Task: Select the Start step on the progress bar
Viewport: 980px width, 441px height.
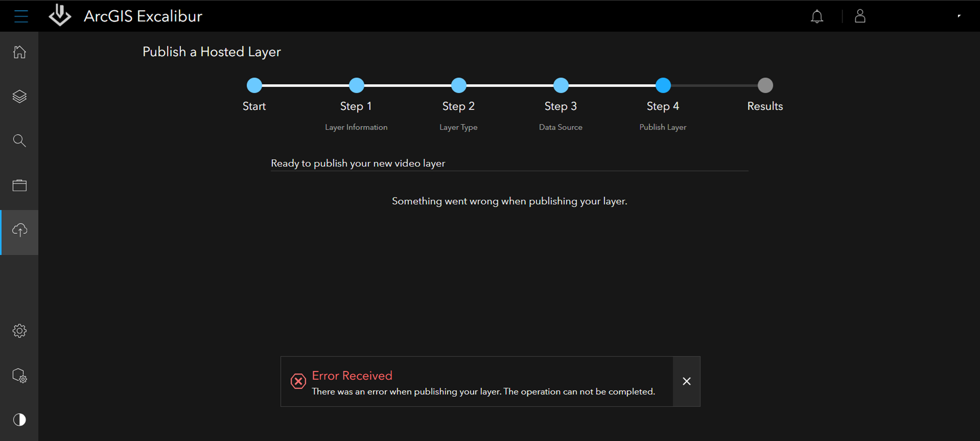Action: click(x=254, y=85)
